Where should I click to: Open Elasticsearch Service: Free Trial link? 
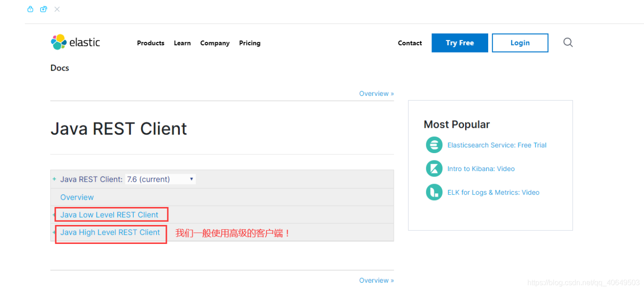click(497, 145)
